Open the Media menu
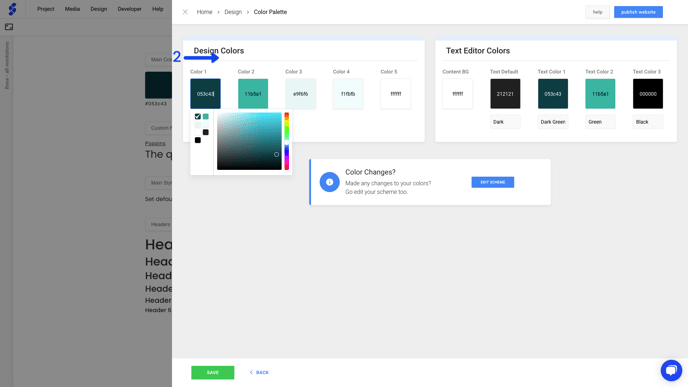Viewport: 688px width, 387px height. click(x=72, y=9)
